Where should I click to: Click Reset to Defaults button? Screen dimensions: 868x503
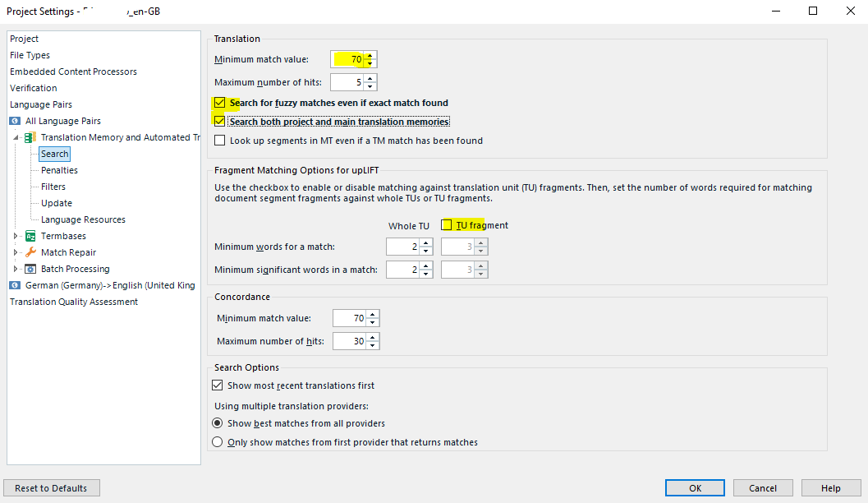pyautogui.click(x=51, y=488)
